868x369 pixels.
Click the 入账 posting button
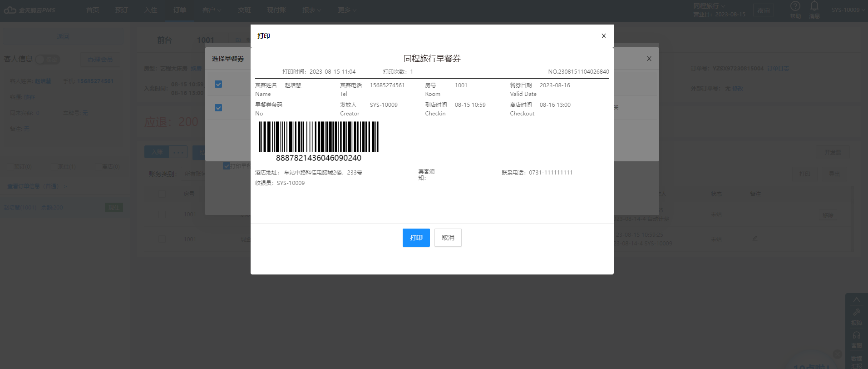tap(157, 152)
